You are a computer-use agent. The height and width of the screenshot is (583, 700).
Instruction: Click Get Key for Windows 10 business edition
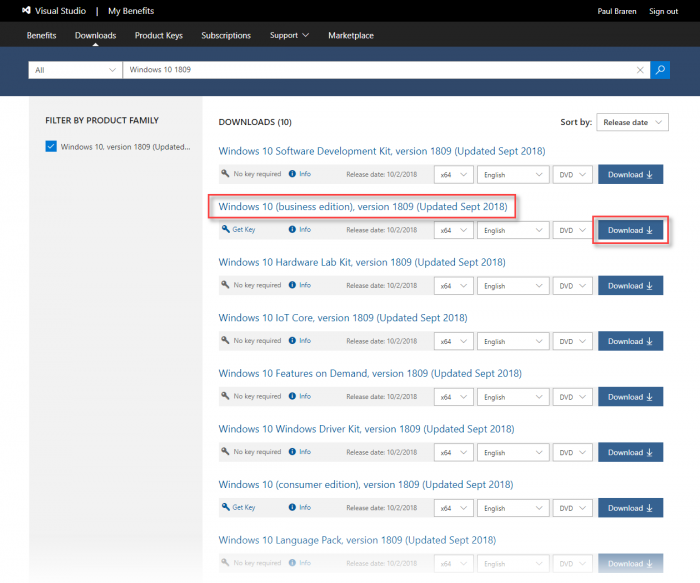244,229
